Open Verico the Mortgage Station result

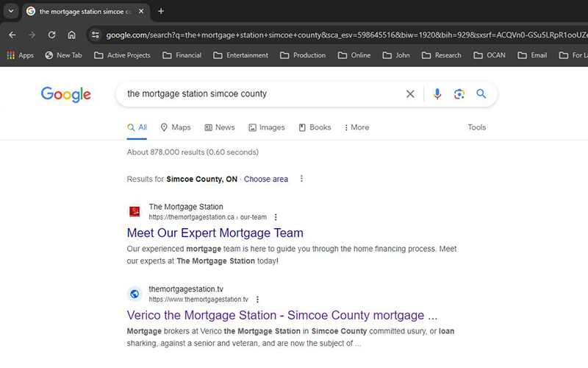pyautogui.click(x=282, y=315)
